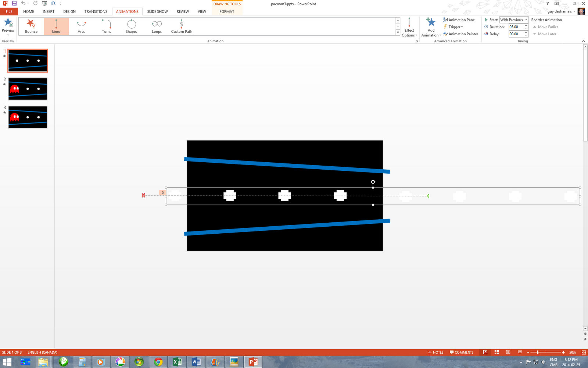Switch to the INSERT tab
The height and width of the screenshot is (368, 588).
(49, 11)
